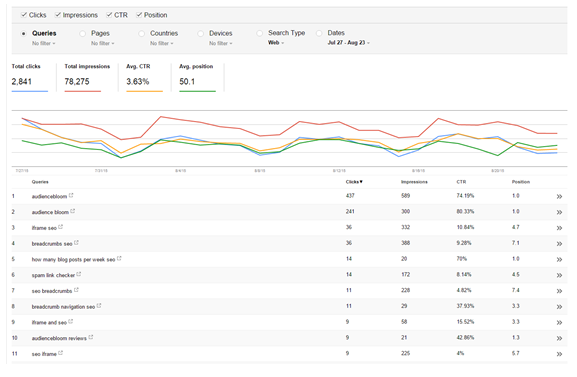Uncheck the Clicks checkbox
This screenshot has height=377, width=577.
[x=24, y=15]
